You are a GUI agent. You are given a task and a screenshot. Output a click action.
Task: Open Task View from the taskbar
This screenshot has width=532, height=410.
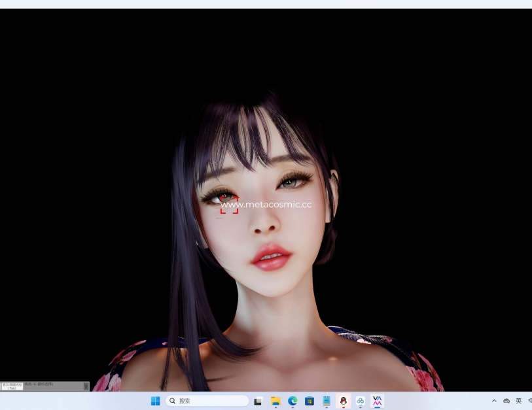(x=258, y=401)
